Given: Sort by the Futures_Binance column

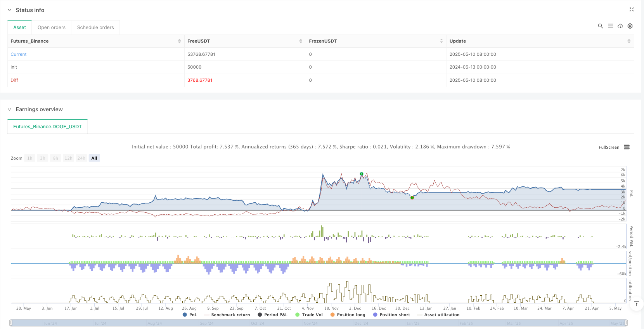Looking at the screenshot, I should 179,41.
